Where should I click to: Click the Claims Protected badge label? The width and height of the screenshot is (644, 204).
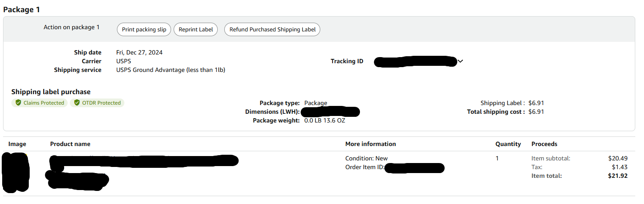(x=44, y=103)
